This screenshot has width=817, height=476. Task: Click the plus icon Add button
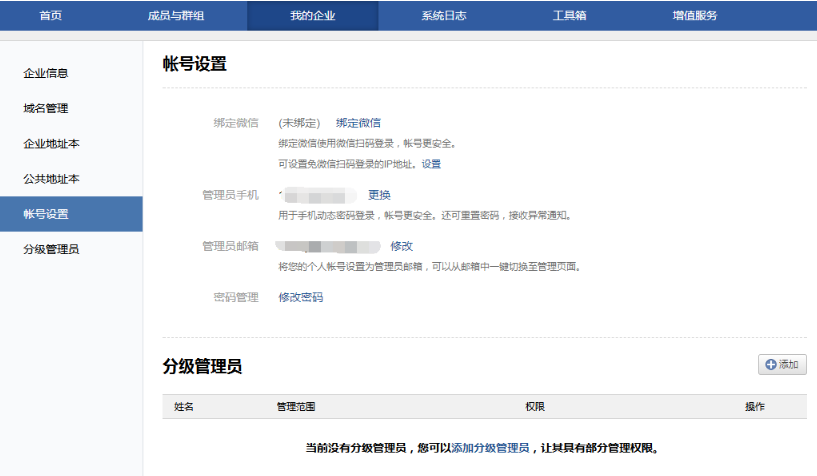tap(782, 365)
